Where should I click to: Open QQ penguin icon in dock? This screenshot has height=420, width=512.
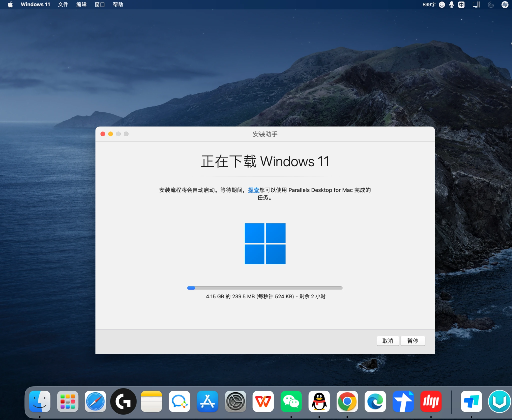pyautogui.click(x=319, y=401)
